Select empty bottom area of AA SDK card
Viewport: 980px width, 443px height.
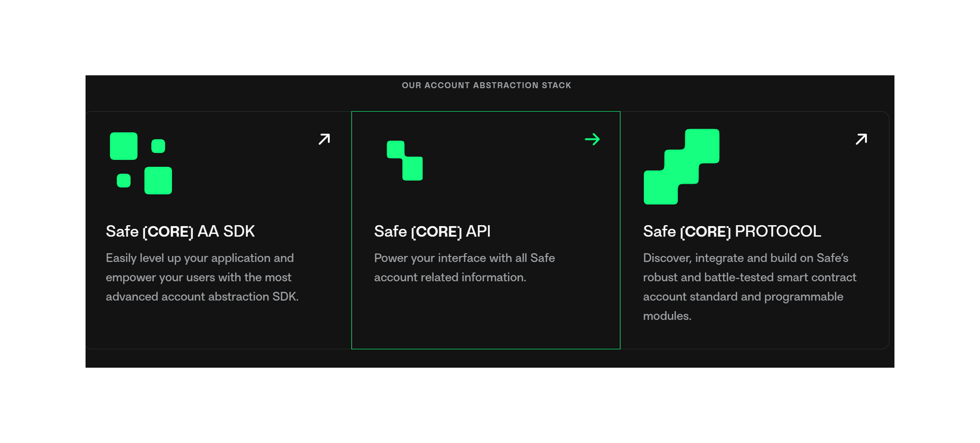pyautogui.click(x=218, y=328)
